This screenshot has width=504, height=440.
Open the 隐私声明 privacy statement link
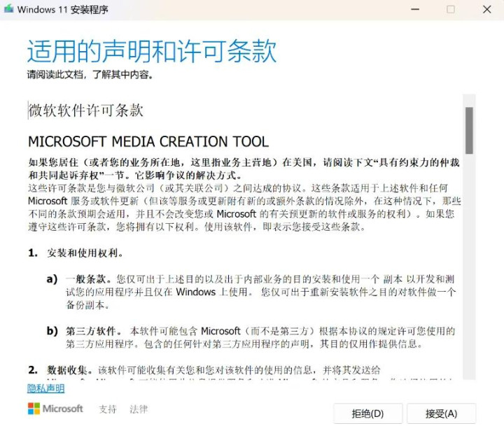click(x=45, y=389)
